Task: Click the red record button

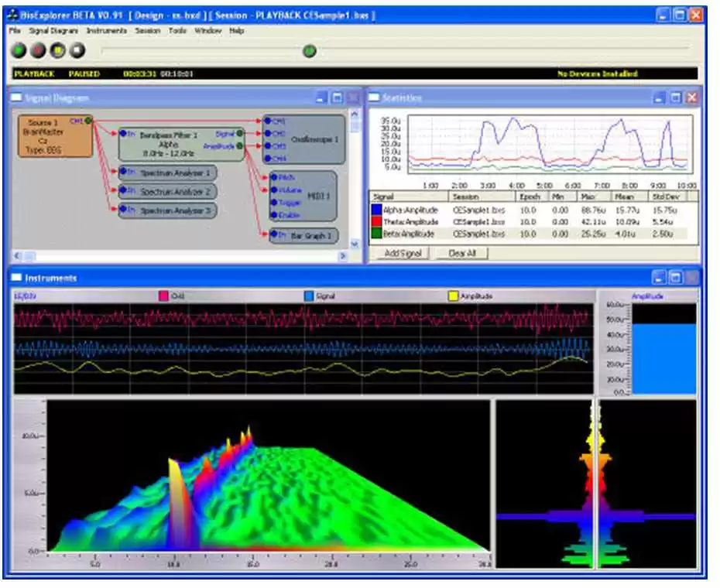Action: (38, 50)
